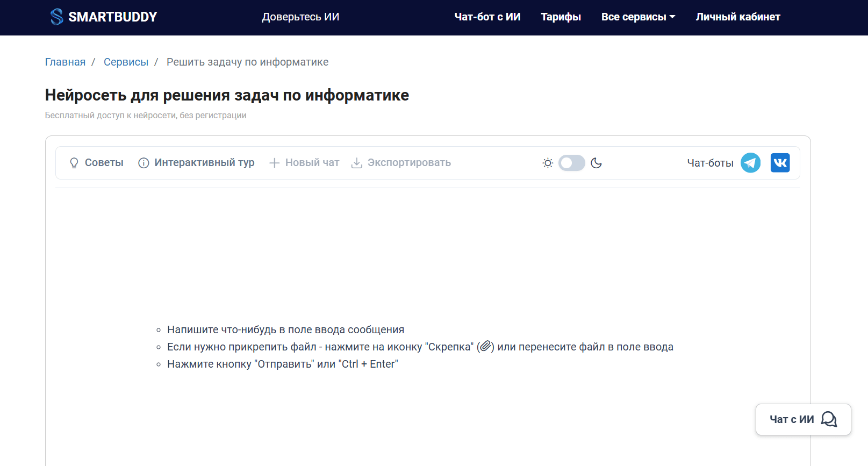This screenshot has height=466, width=868.
Task: Click the sun light-theme icon
Action: [x=548, y=163]
